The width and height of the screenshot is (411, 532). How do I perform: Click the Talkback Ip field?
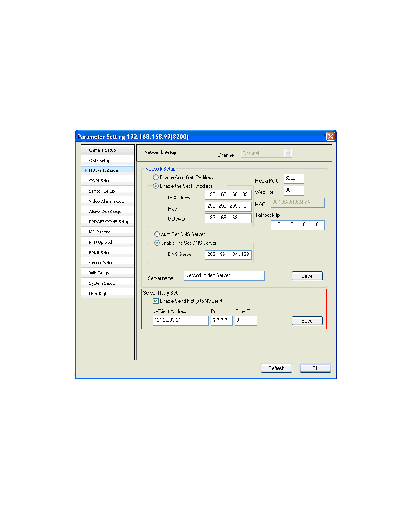point(298,225)
